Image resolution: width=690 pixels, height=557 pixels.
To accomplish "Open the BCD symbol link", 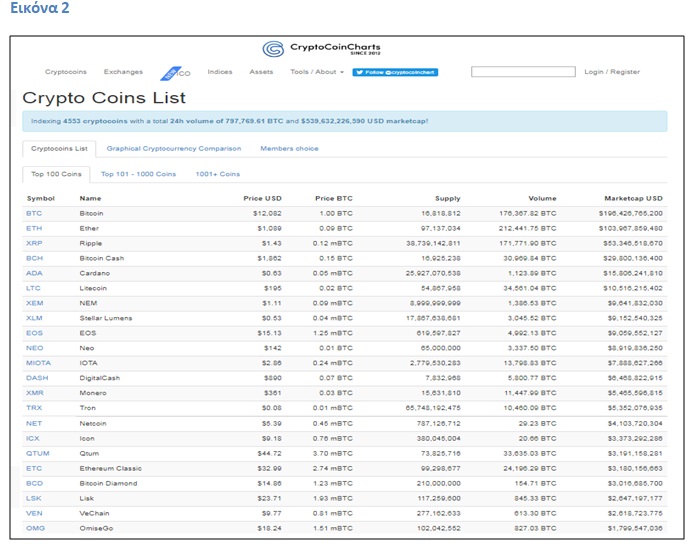I will [x=34, y=484].
